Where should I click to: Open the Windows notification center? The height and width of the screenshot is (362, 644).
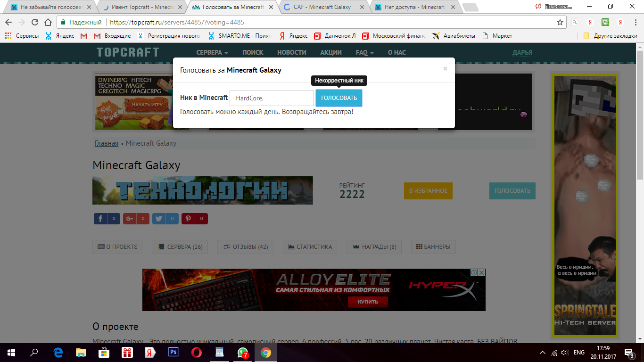[629, 353]
